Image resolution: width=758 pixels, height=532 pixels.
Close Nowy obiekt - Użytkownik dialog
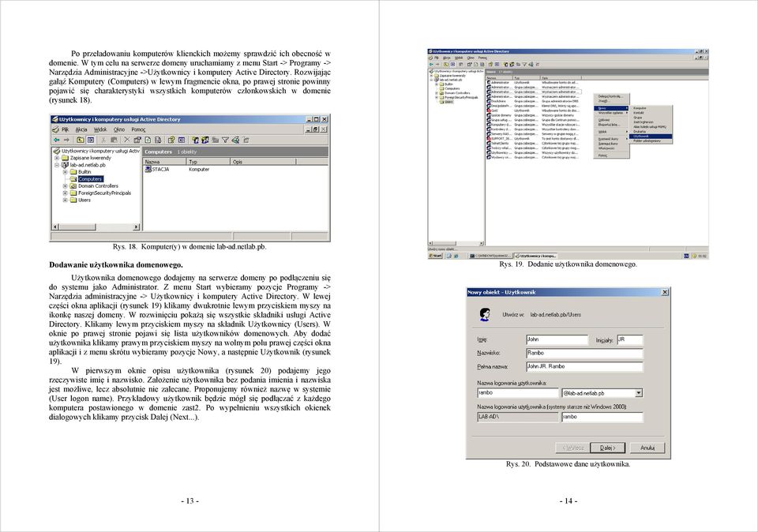pyautogui.click(x=665, y=292)
